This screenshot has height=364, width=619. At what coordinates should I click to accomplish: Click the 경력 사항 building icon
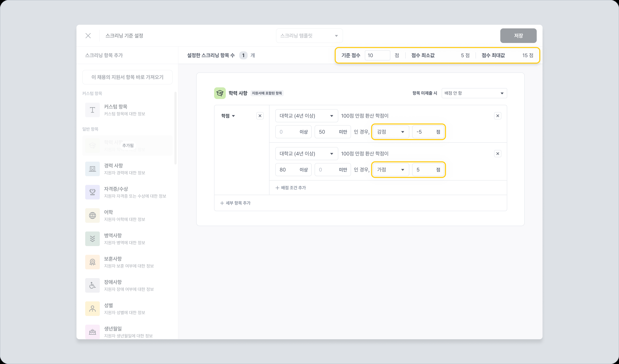[x=92, y=169]
